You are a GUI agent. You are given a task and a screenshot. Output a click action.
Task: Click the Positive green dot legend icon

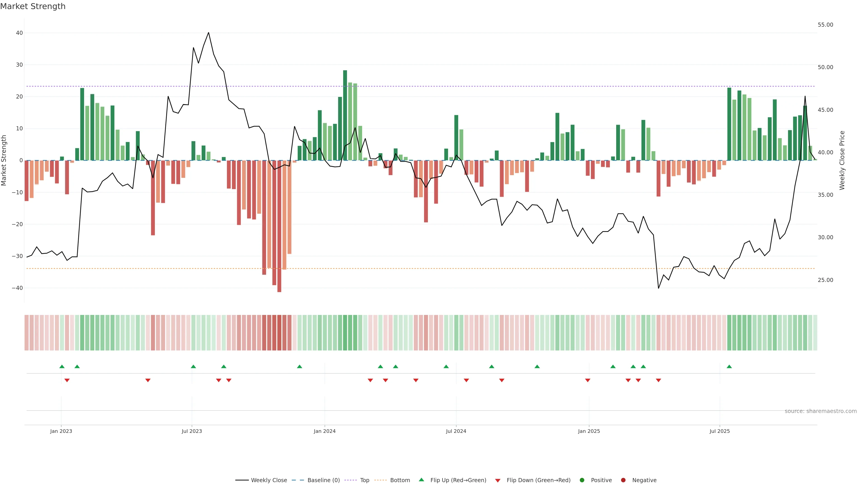[582, 480]
